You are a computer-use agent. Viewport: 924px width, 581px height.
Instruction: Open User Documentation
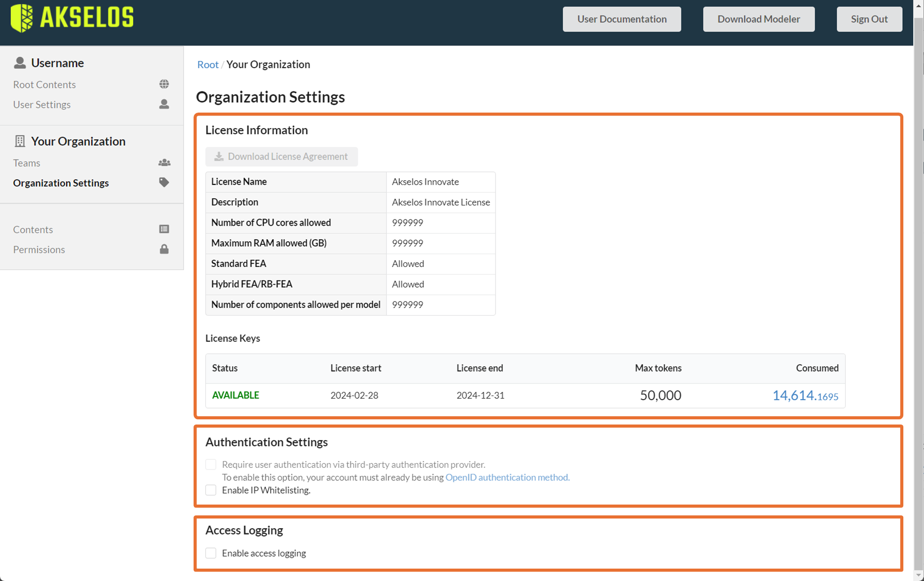point(622,19)
